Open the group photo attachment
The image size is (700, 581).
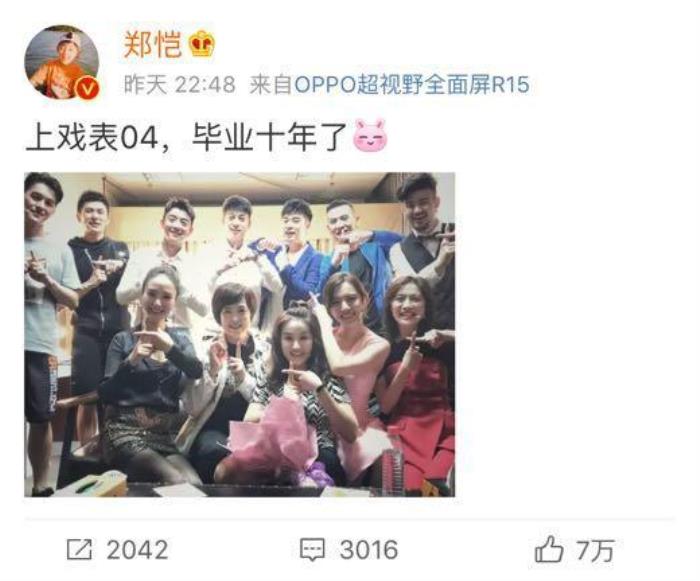[x=239, y=334]
